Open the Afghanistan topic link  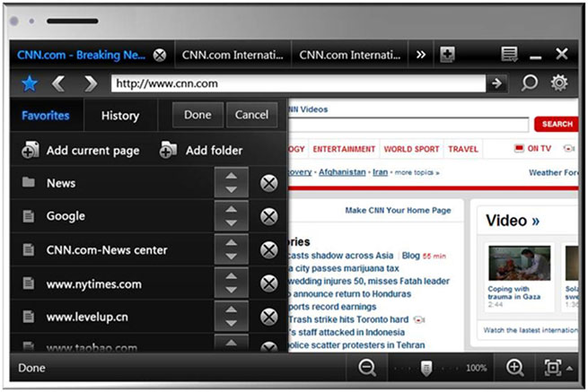coord(342,172)
